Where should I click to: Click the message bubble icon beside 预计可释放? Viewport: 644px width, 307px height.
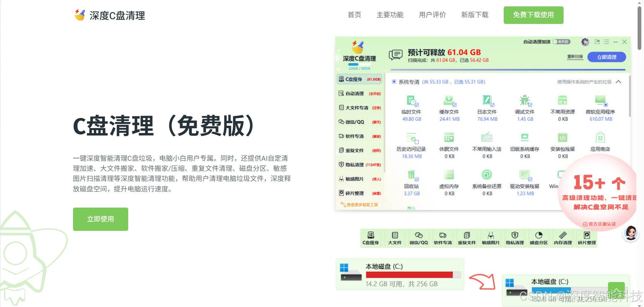395,55
